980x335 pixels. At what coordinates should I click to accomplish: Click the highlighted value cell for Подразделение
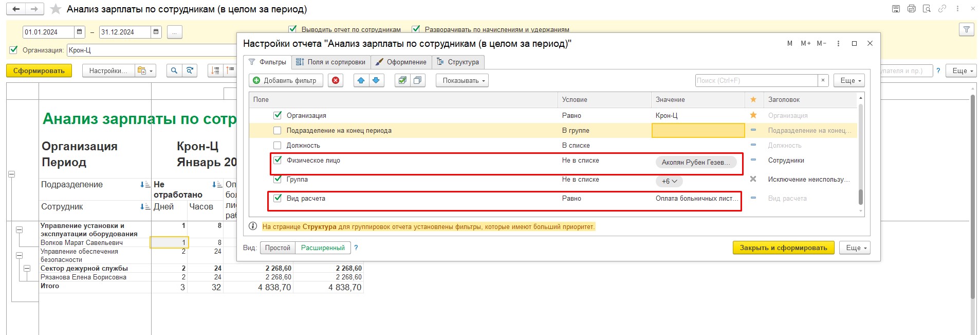tap(698, 131)
